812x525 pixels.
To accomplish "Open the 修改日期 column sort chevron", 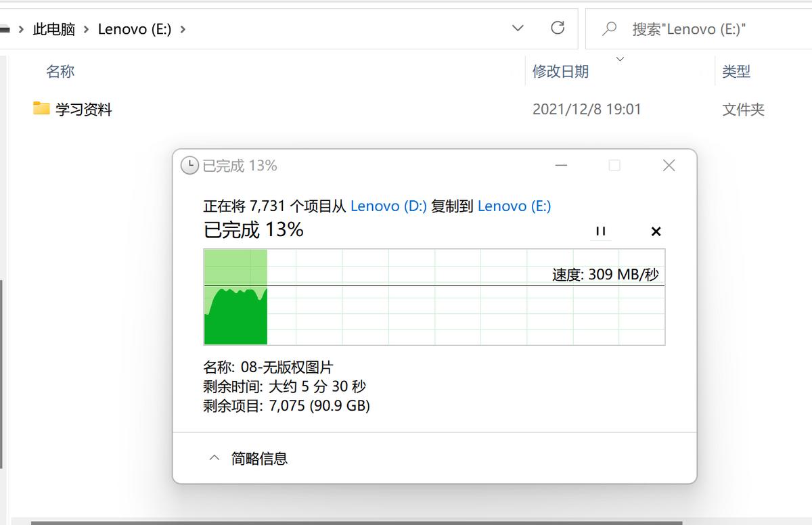I will tap(620, 60).
